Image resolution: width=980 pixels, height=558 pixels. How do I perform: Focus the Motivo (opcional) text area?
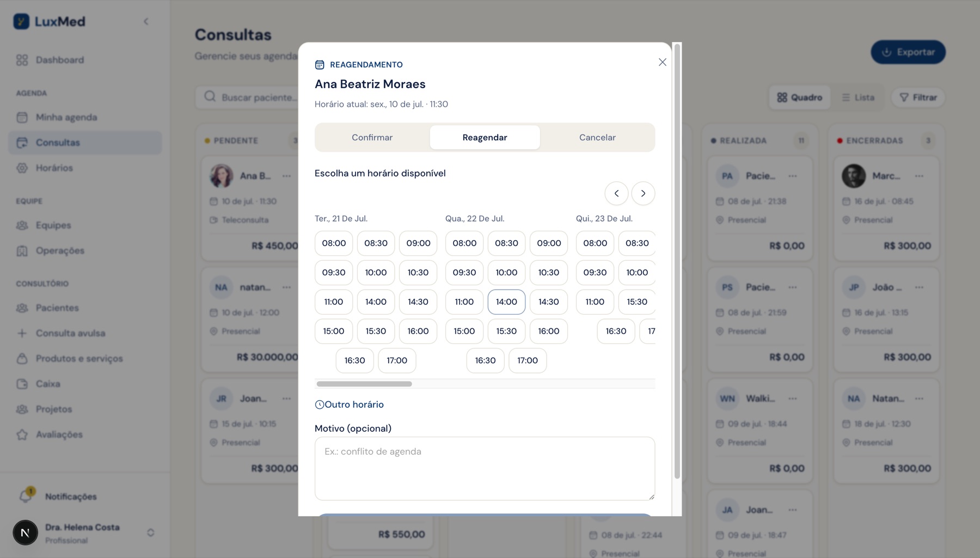pos(485,469)
